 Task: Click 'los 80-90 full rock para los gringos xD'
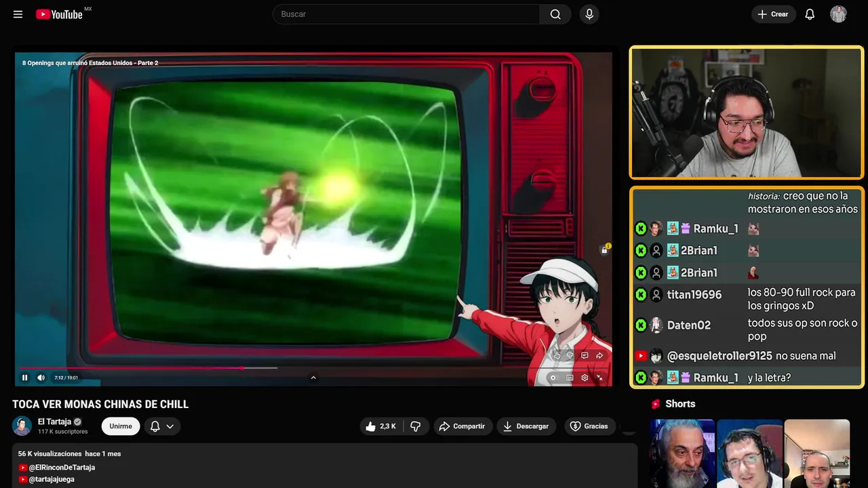pyautogui.click(x=802, y=299)
